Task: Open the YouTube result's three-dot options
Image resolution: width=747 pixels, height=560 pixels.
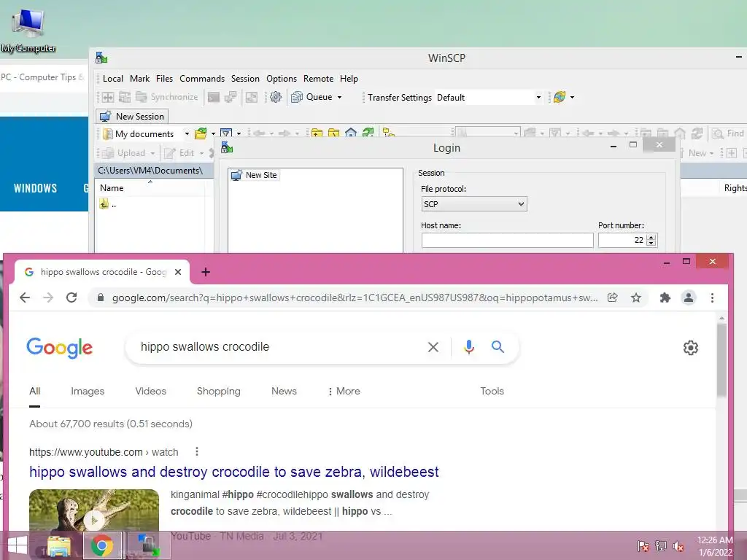Action: pyautogui.click(x=197, y=451)
